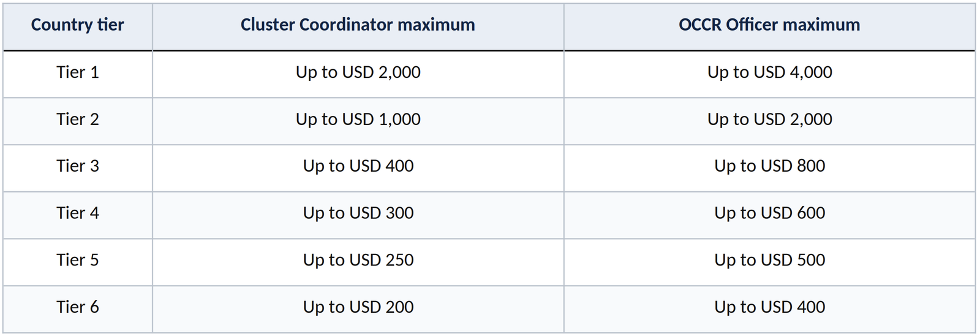Viewport: 980px width, 336px height.
Task: Click the Country tier column header
Action: [78, 25]
